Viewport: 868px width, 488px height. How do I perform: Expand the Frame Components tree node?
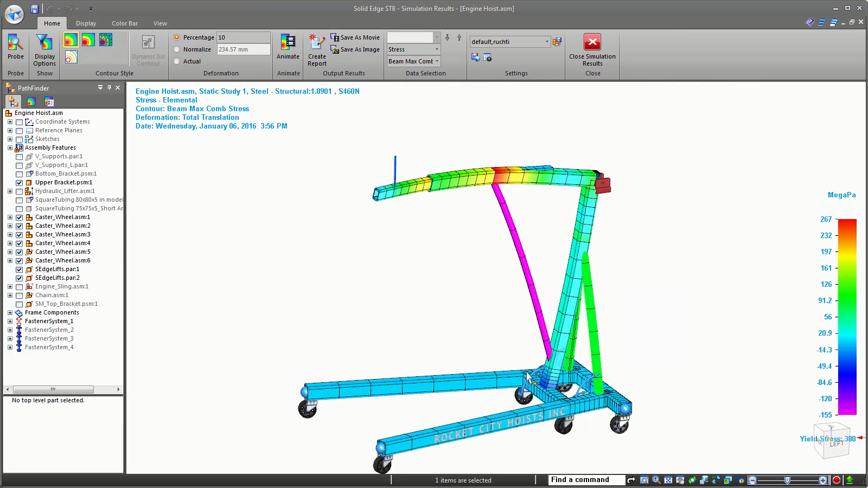tap(10, 313)
